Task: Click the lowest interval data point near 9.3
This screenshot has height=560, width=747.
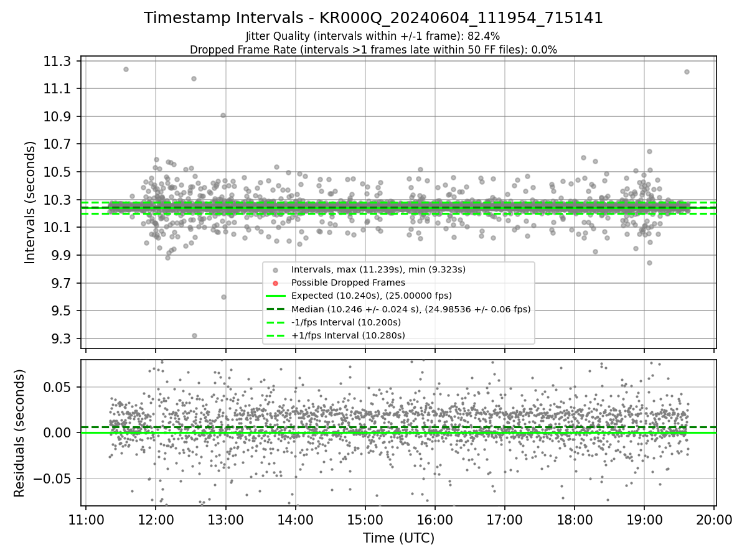Action: click(194, 335)
